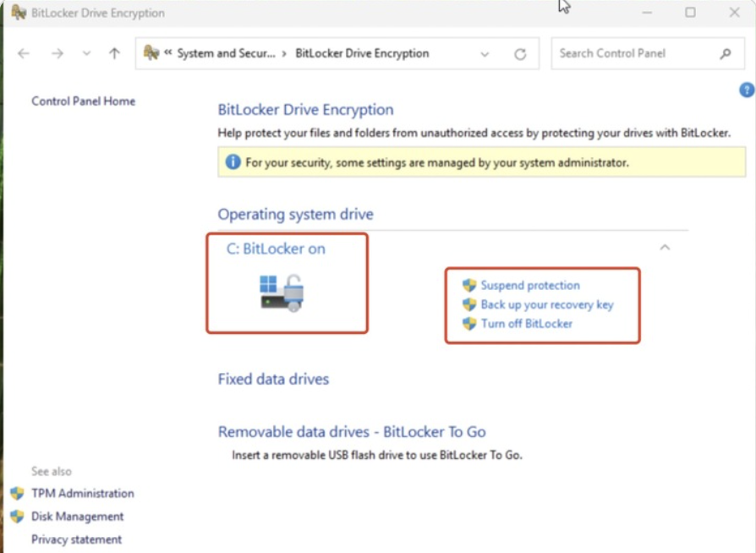Go up one level with Up arrow
756x553 pixels.
click(x=114, y=53)
